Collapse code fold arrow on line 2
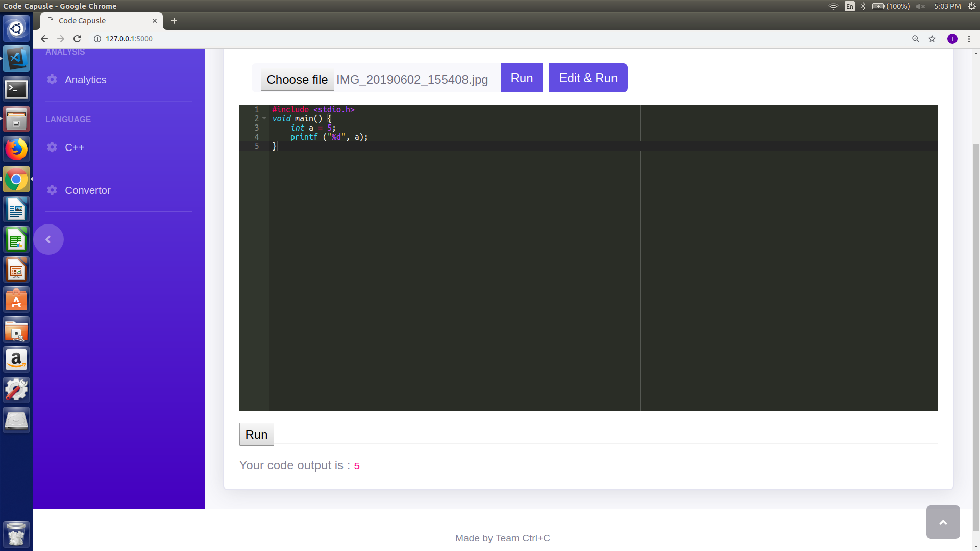 264,118
